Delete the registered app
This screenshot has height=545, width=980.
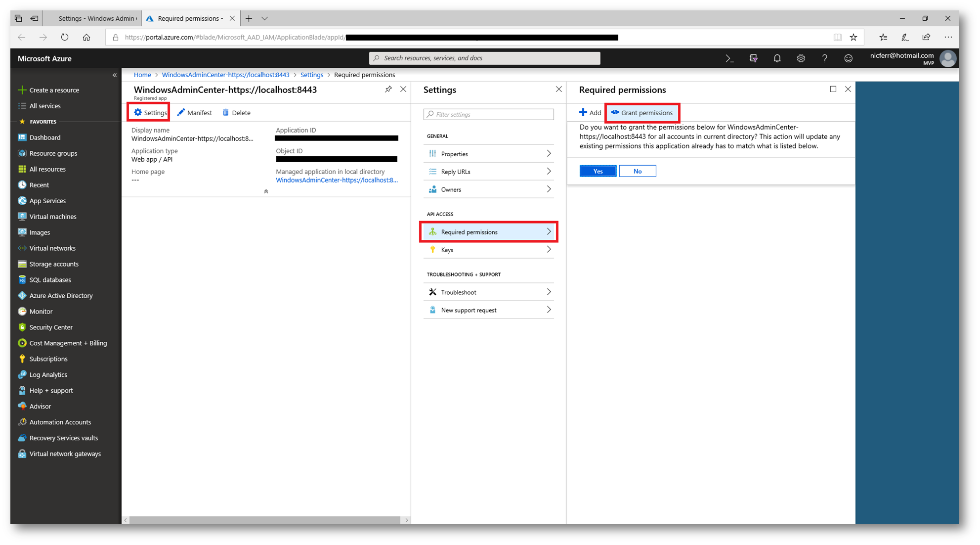pos(237,113)
